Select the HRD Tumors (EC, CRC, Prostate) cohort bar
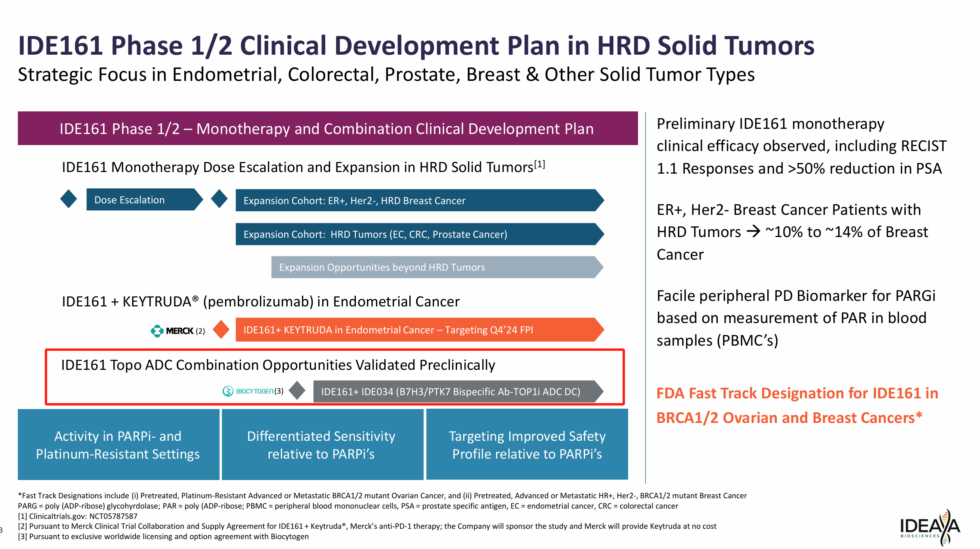 click(x=420, y=234)
